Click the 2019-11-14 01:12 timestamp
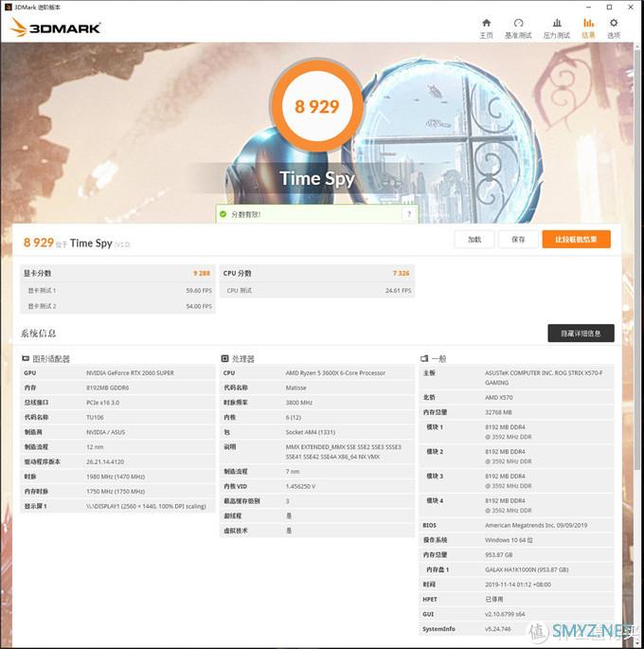 coord(518,585)
